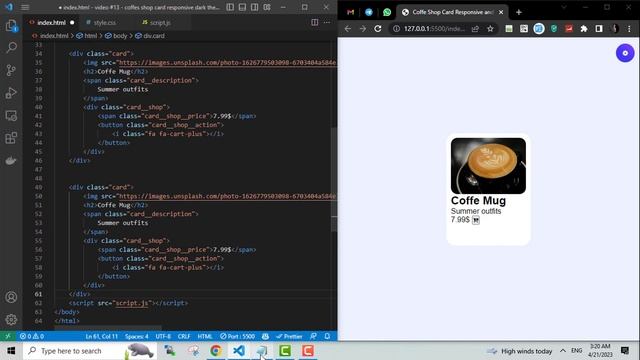Open the Accounts menu in VS Code
The height and width of the screenshot is (360, 640).
tap(11, 297)
